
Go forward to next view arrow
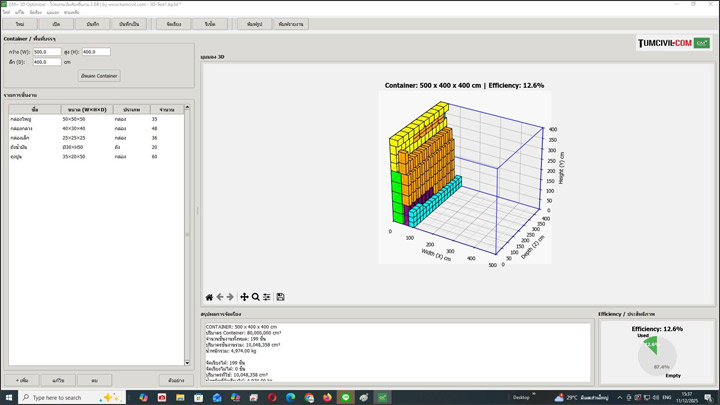click(x=231, y=297)
